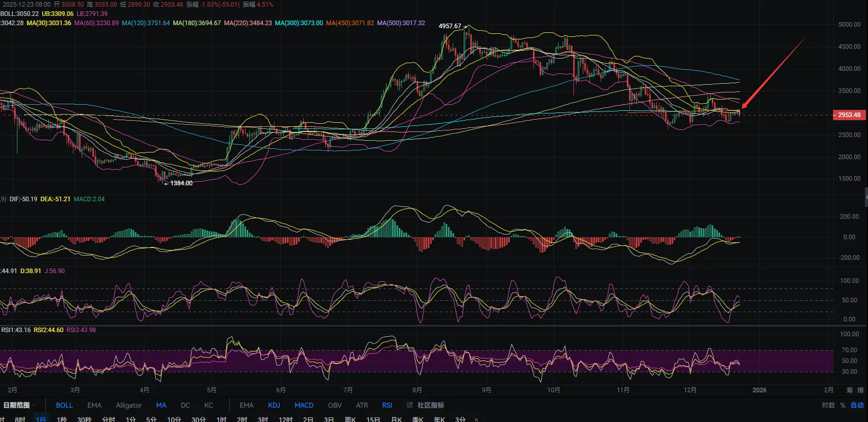Toggle the KDJ sub-indicator
Screen dimensions: 868x422
(x=274, y=405)
